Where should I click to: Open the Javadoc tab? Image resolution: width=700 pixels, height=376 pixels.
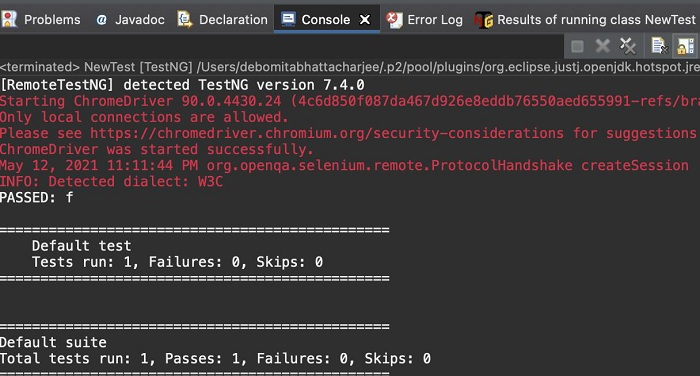point(140,20)
